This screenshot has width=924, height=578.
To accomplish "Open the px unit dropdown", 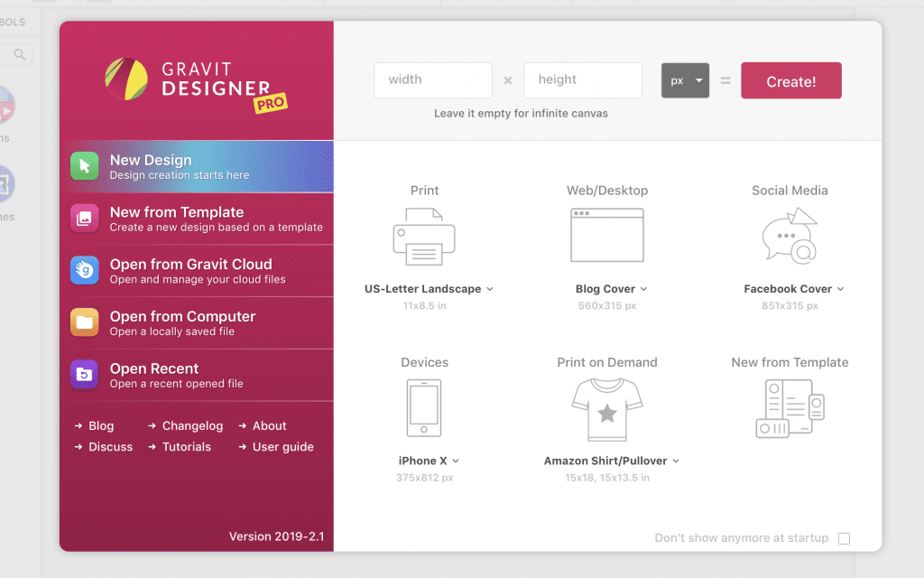I will click(685, 80).
